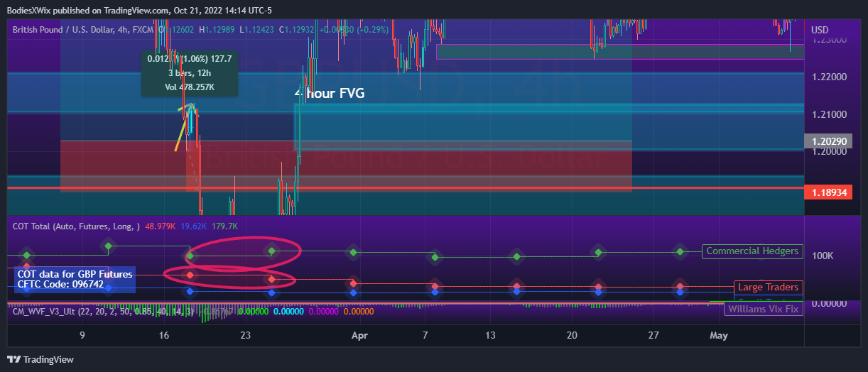Image resolution: width=868 pixels, height=372 pixels.
Task: Click the May label on time axis
Action: pos(719,336)
